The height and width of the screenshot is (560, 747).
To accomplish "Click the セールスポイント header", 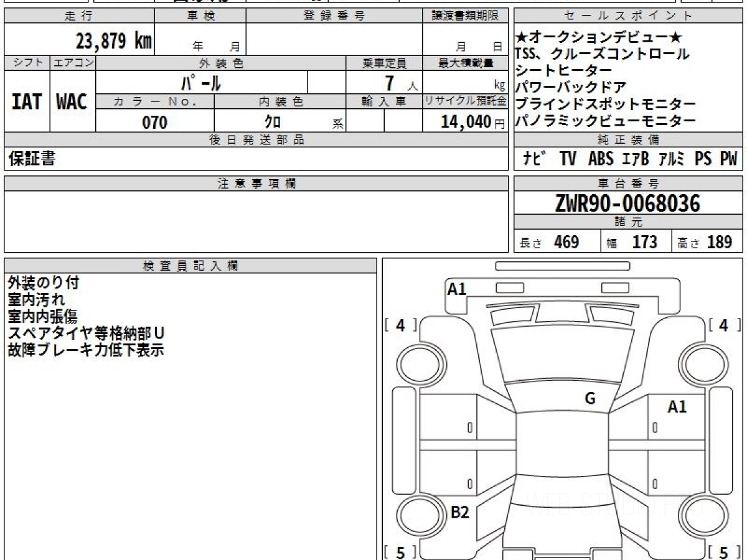I will pyautogui.click(x=629, y=16).
